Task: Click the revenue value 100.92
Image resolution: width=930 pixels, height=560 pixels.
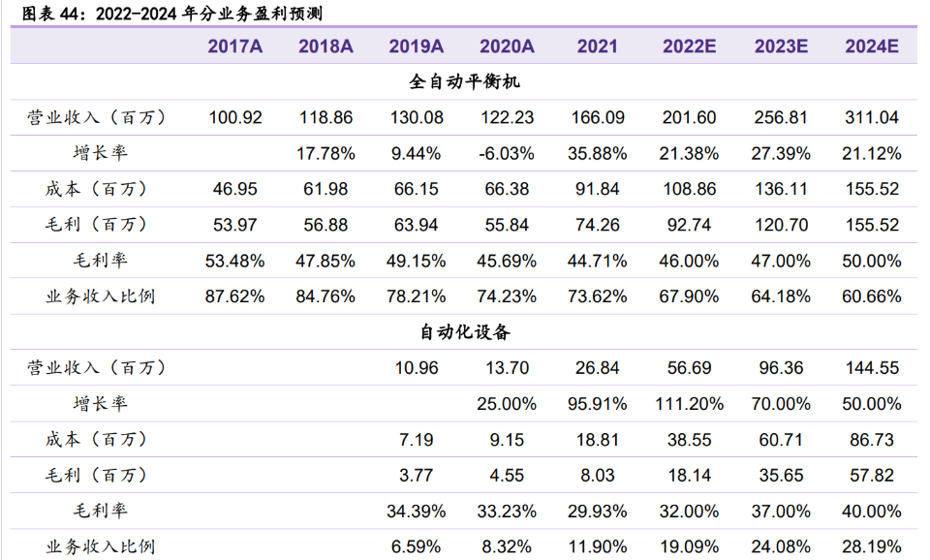Action: (235, 117)
